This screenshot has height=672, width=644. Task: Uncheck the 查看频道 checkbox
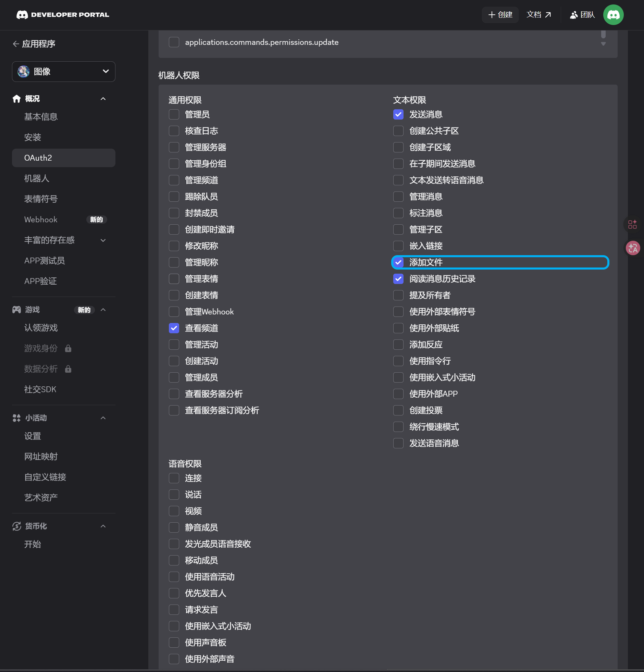[174, 328]
